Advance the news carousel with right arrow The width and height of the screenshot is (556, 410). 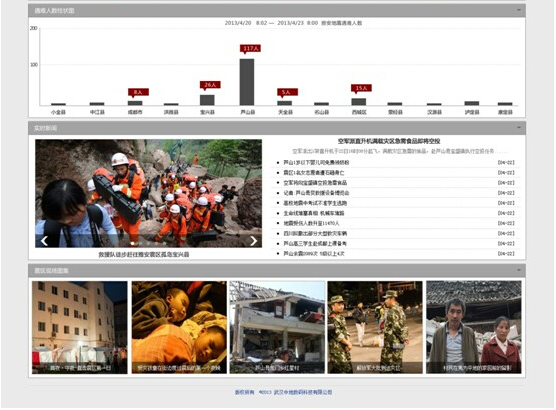click(254, 241)
